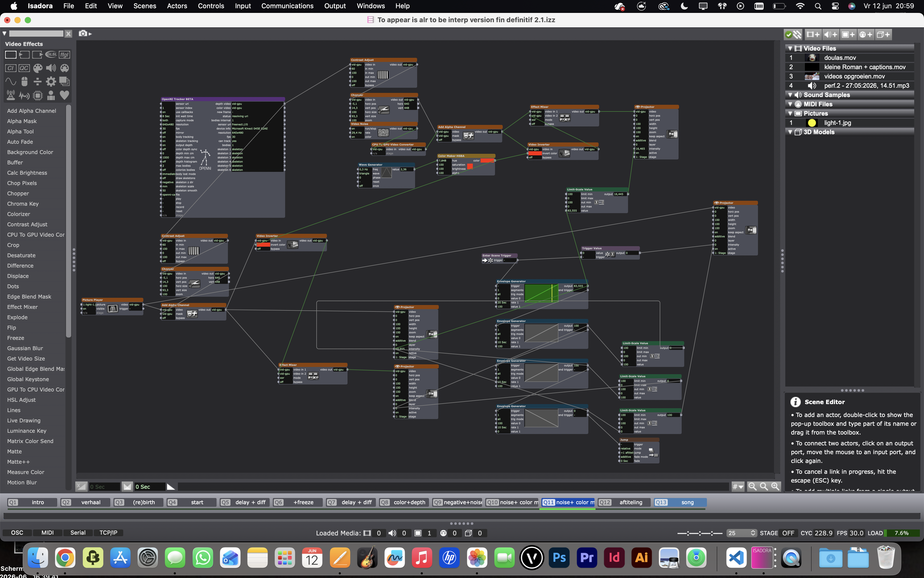Toggle Wi-Fi in the macOS menu bar
This screenshot has height=578, width=924.
(800, 6)
